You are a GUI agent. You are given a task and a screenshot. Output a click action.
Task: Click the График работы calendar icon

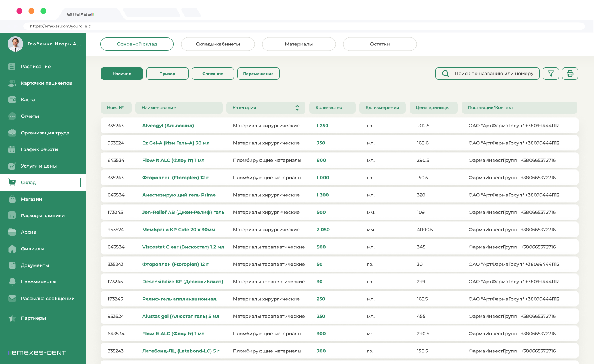pyautogui.click(x=12, y=149)
